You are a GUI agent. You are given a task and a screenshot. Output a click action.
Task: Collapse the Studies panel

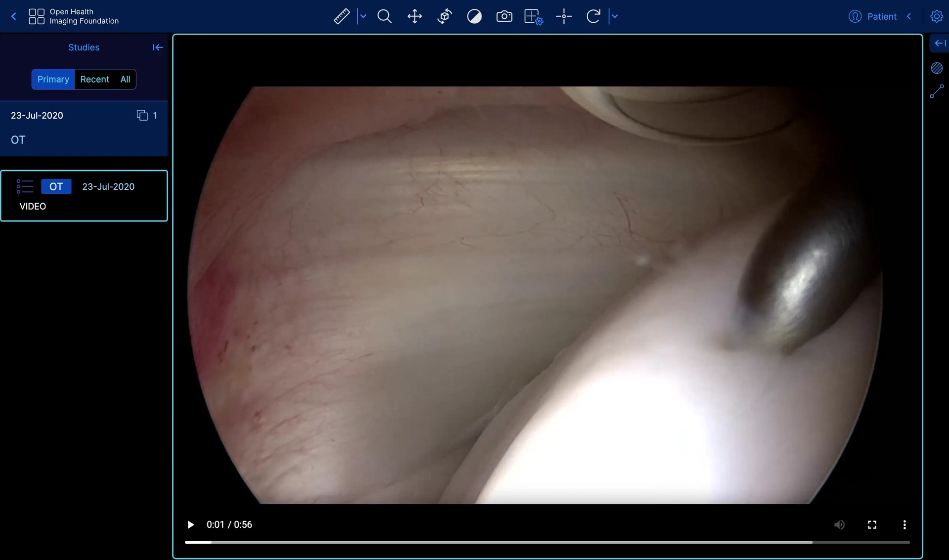pos(157,47)
